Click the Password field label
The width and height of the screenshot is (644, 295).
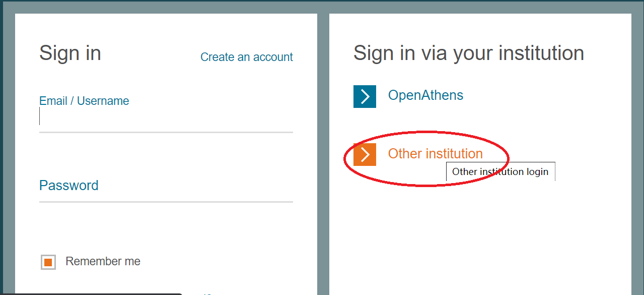[69, 185]
